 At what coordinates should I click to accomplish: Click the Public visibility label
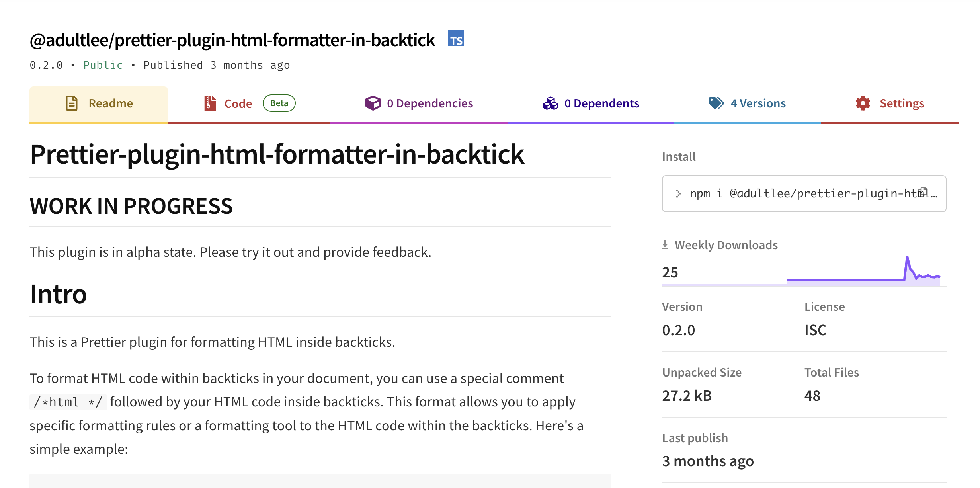pos(103,65)
